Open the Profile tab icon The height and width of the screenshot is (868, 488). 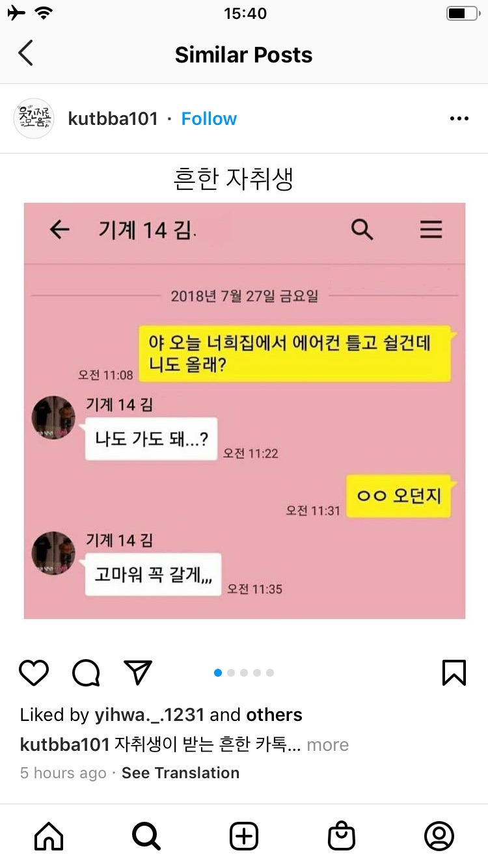pos(439,836)
